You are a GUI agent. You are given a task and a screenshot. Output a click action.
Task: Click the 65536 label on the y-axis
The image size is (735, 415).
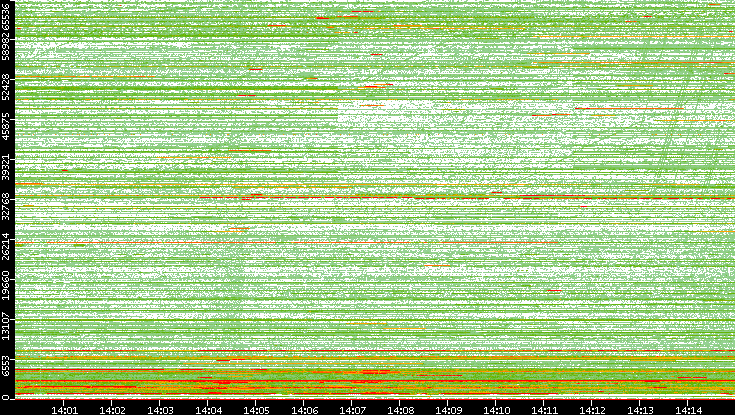coord(7,17)
